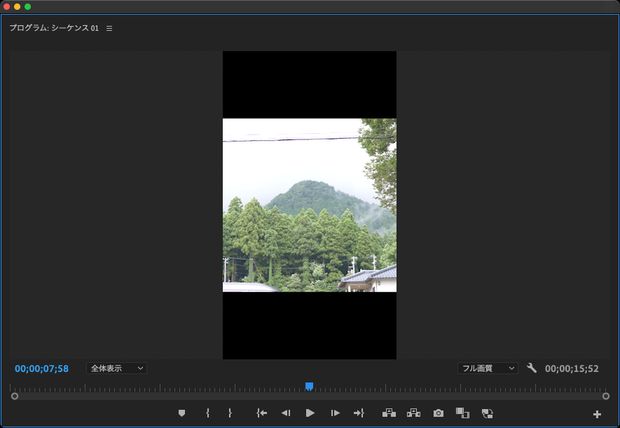Click the red close window button

[x=6, y=7]
